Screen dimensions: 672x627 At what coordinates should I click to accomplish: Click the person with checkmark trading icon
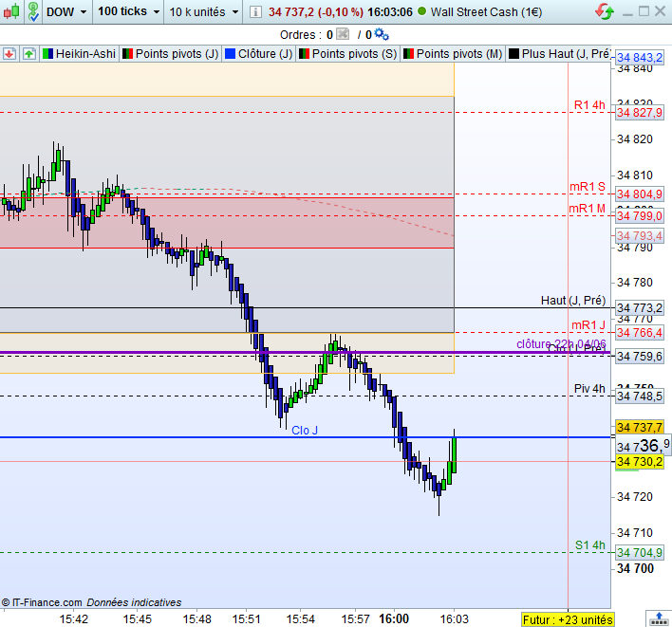point(33,11)
